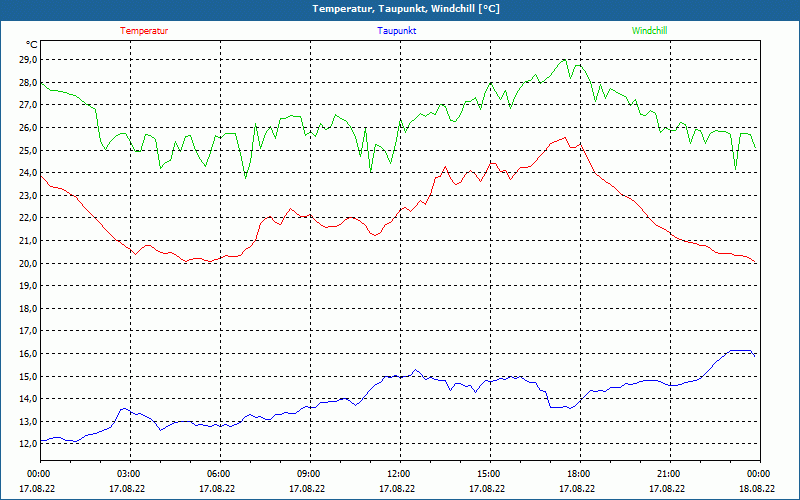The width and height of the screenshot is (800, 500).
Task: Click the 17.08.22 date under 18:00
Action: click(x=577, y=488)
